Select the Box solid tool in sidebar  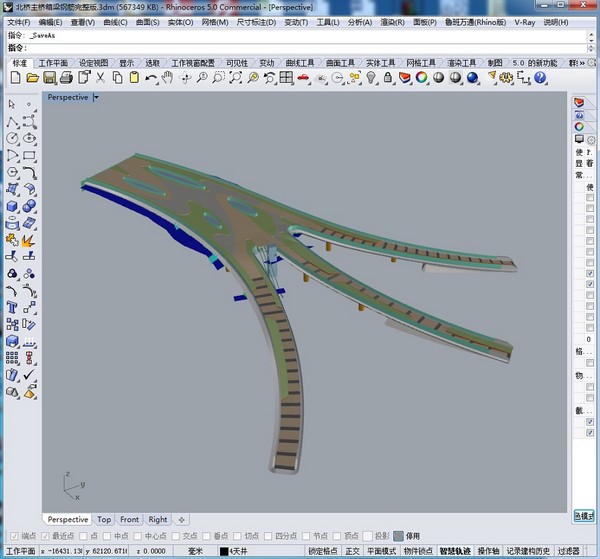pos(12,206)
